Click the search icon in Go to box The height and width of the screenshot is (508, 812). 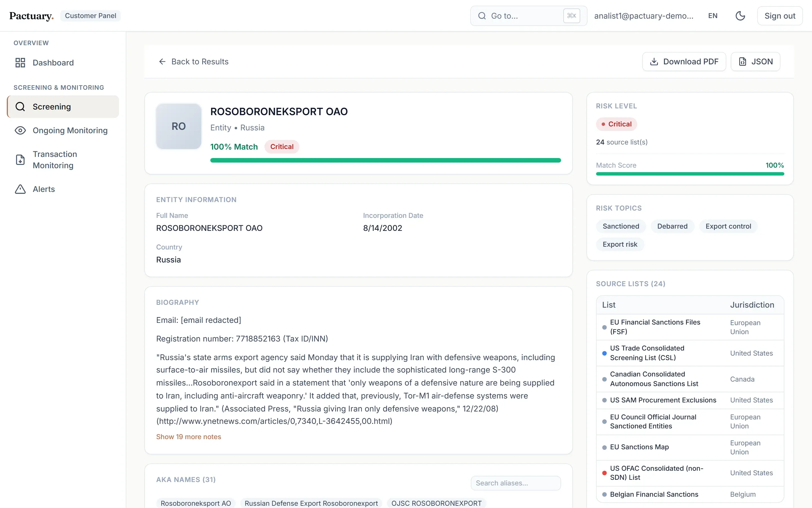(482, 16)
